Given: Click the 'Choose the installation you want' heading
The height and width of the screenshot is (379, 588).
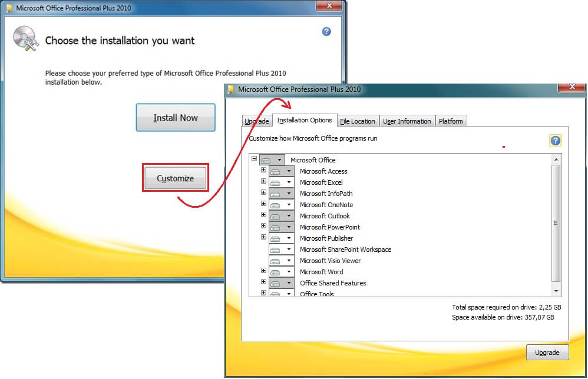Looking at the screenshot, I should [120, 41].
